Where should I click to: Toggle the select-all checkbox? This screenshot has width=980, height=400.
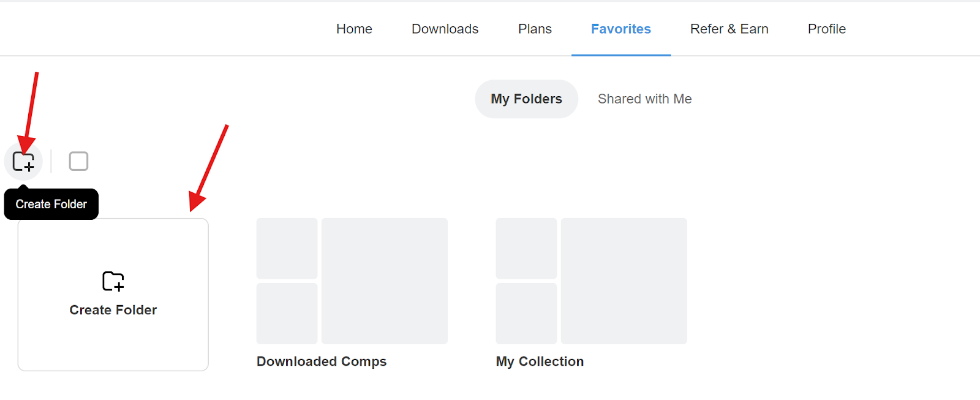(78, 160)
